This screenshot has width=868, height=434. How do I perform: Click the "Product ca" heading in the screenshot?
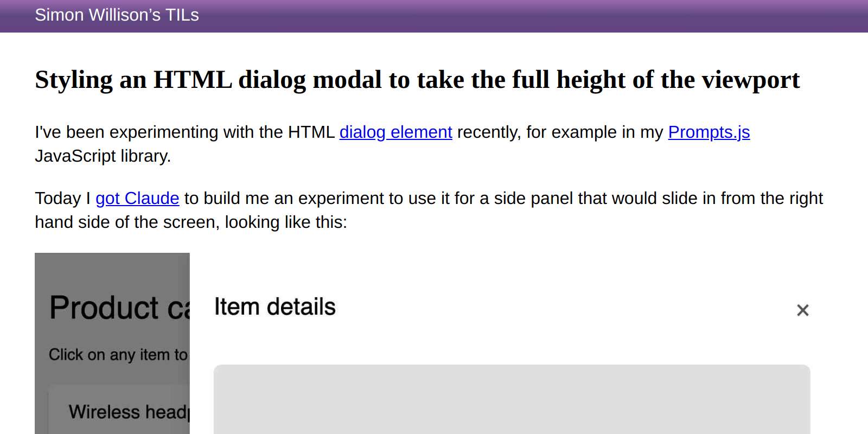119,308
